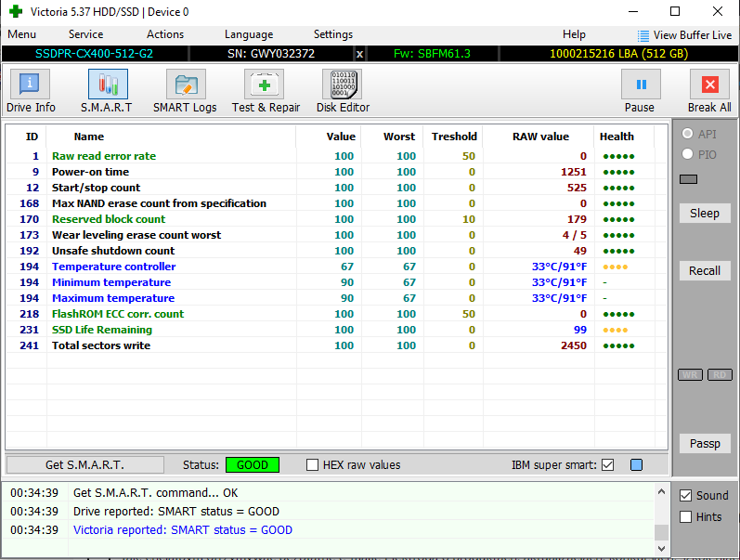Click the gray indicator below PIO

point(688,179)
